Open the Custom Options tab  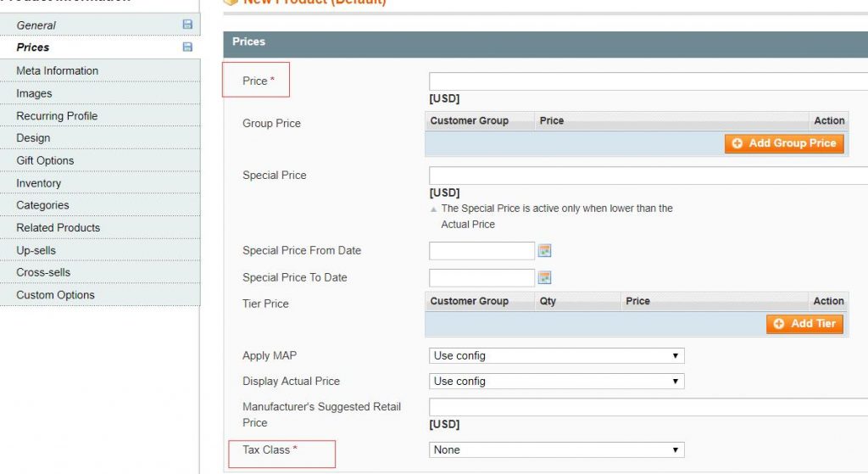coord(56,295)
